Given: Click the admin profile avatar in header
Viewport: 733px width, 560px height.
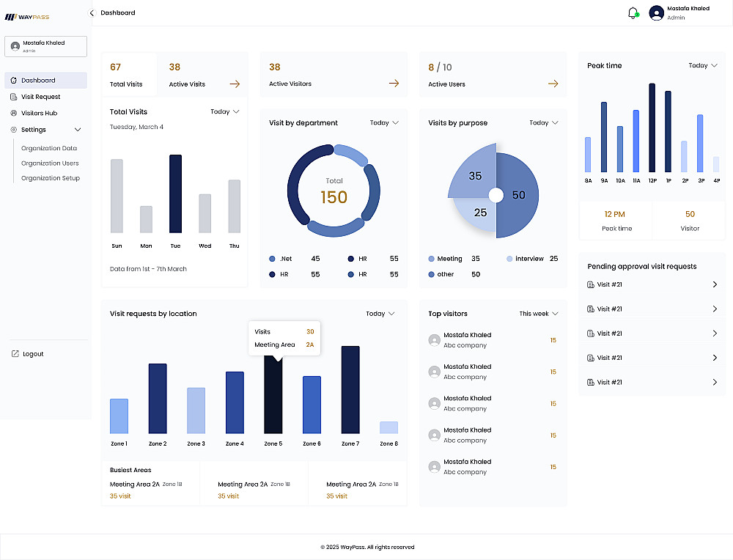Looking at the screenshot, I should point(656,13).
